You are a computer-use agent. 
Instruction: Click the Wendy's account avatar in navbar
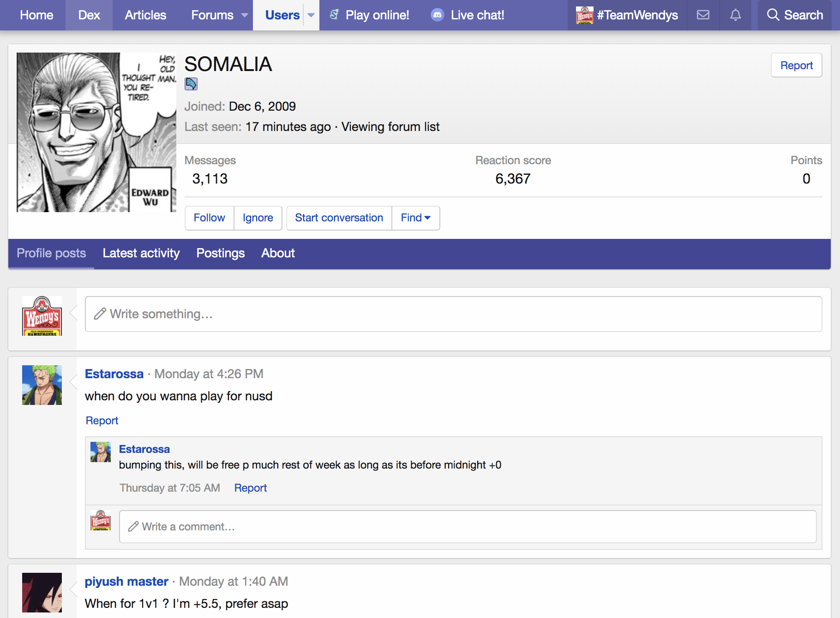coord(585,15)
